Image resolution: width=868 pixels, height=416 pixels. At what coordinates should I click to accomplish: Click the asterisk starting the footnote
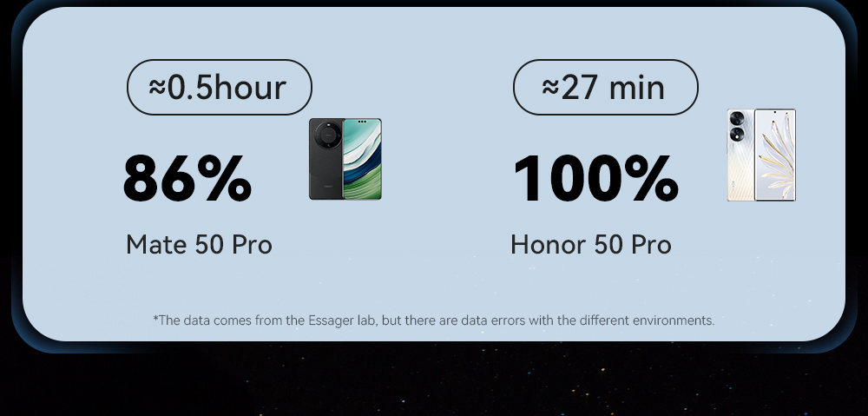tap(155, 319)
